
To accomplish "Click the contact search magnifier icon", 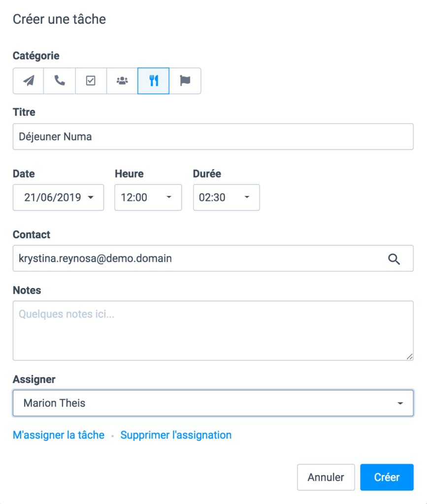I will click(x=394, y=259).
